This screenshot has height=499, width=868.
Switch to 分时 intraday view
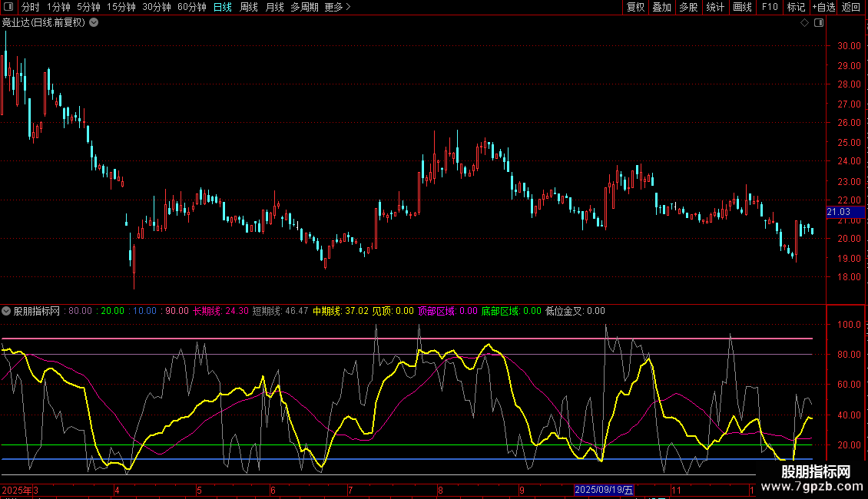coord(31,7)
